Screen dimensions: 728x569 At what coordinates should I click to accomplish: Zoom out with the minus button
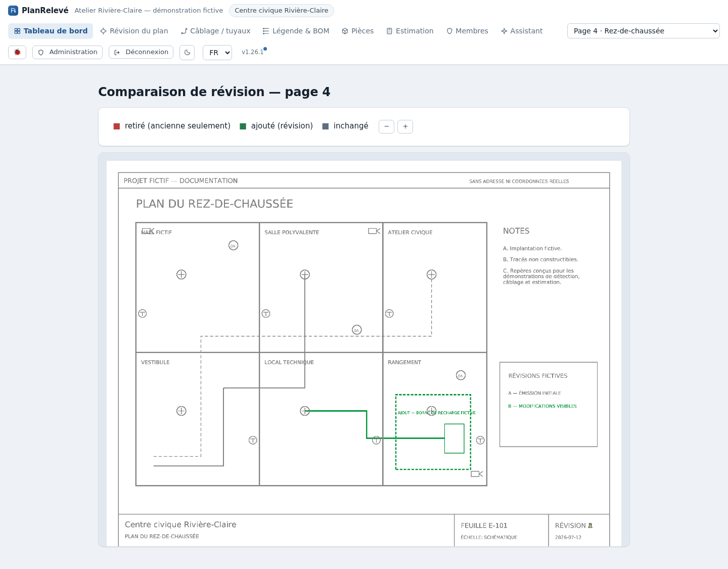coord(386,126)
